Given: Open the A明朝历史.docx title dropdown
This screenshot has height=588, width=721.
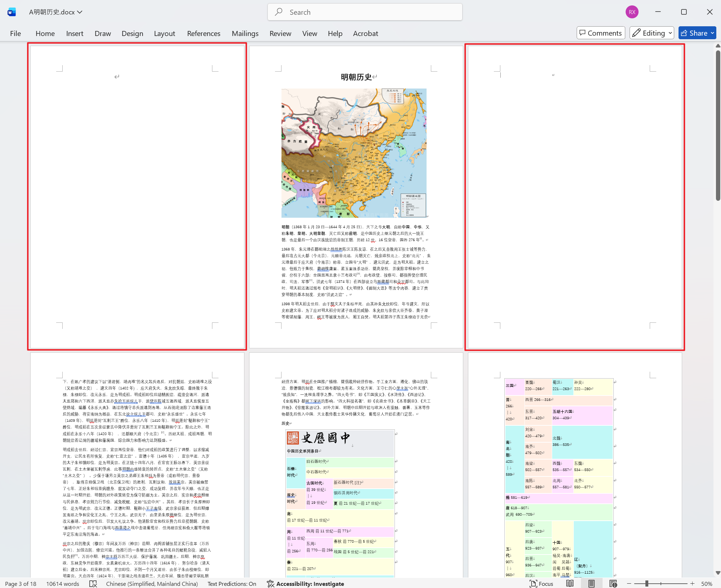Looking at the screenshot, I should (80, 12).
